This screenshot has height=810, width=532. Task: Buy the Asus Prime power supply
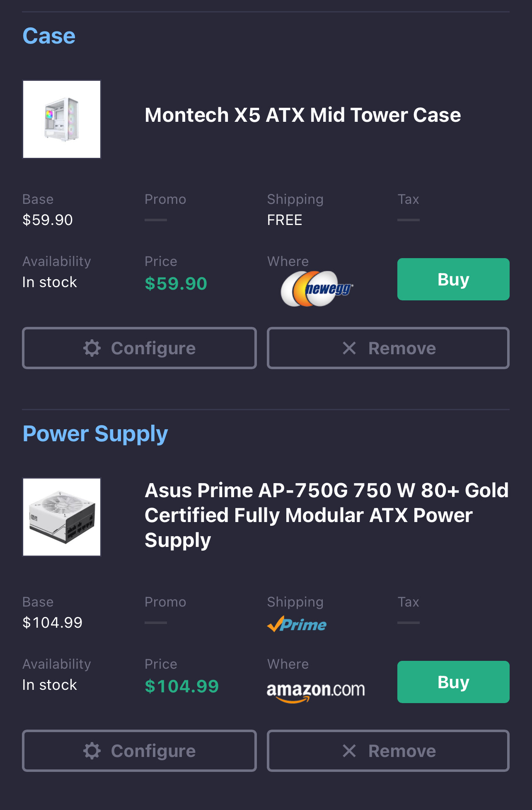(x=453, y=682)
